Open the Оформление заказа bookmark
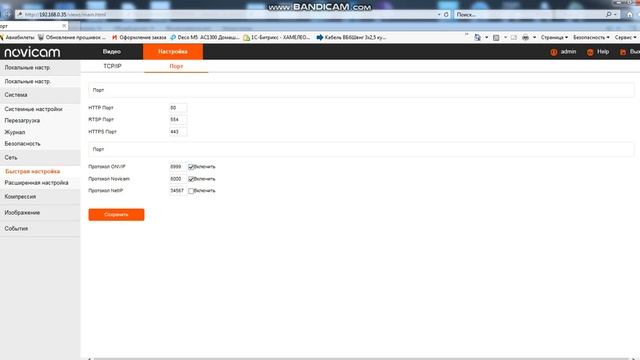This screenshot has width=640, height=360. [x=139, y=37]
